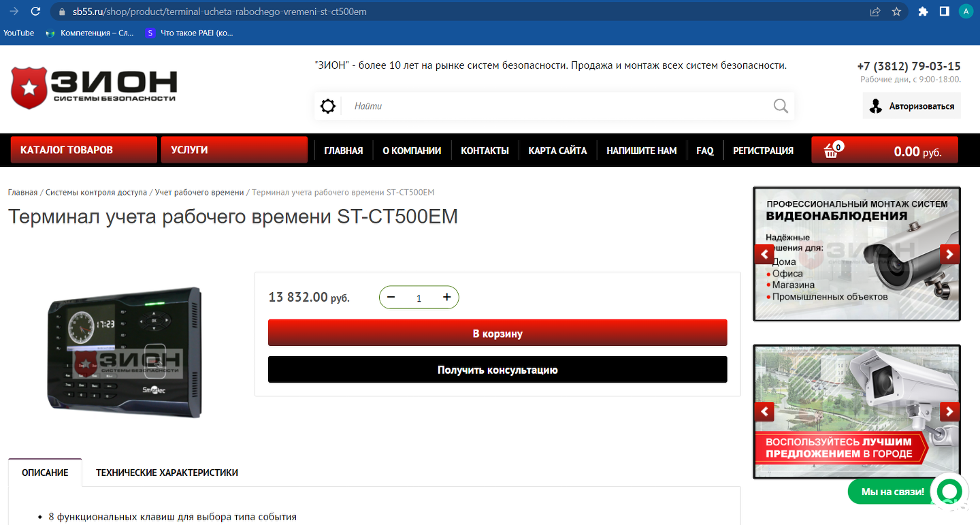Click the quantity input field
Viewport: 980px width, 525px height.
coord(419,298)
